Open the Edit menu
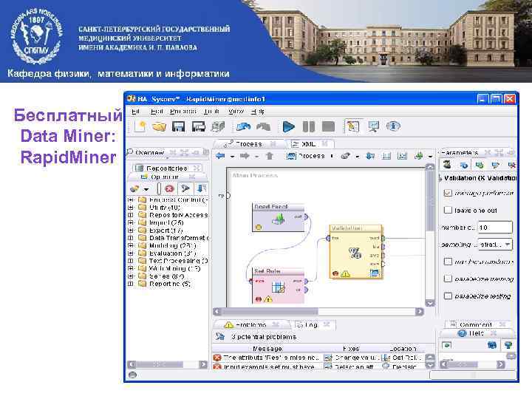 click(157, 112)
